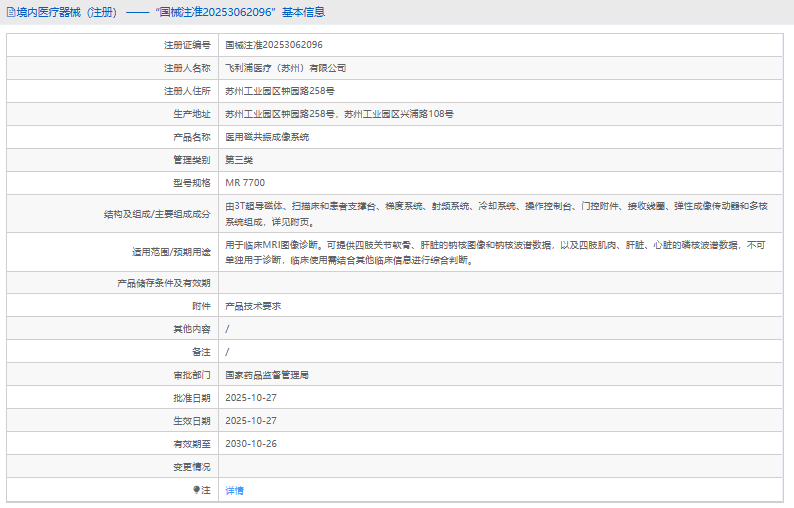Click the 注册人名称 label
The width and height of the screenshot is (794, 508).
point(187,68)
